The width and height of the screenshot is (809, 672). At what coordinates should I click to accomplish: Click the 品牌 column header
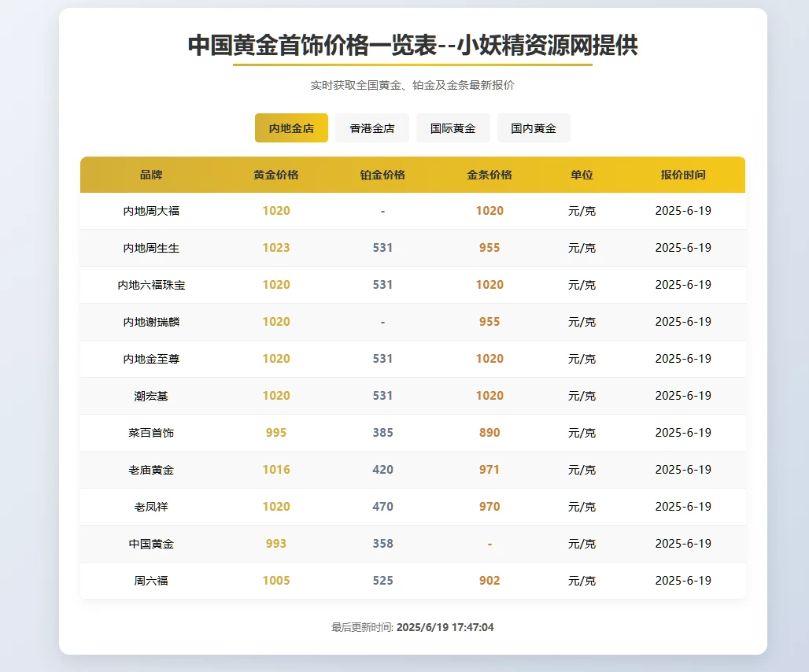point(151,175)
